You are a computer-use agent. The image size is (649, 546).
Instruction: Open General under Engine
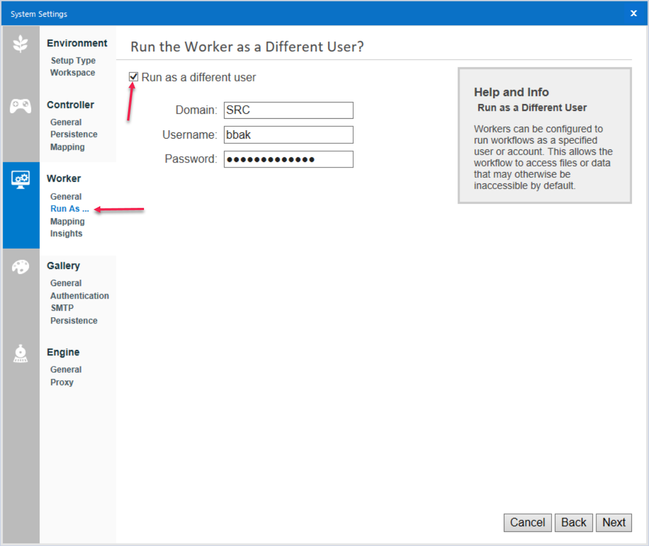click(x=66, y=369)
